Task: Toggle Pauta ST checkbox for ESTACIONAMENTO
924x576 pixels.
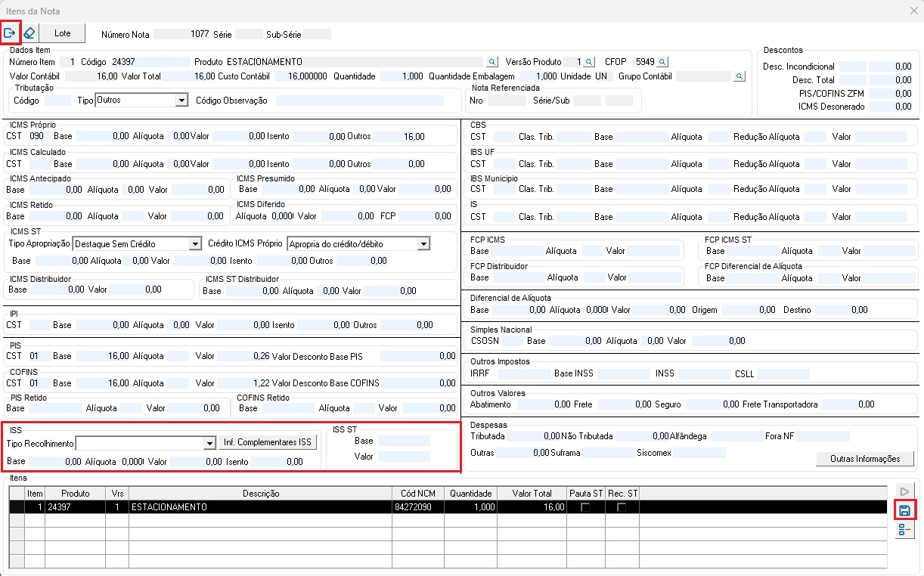Action: pos(585,507)
